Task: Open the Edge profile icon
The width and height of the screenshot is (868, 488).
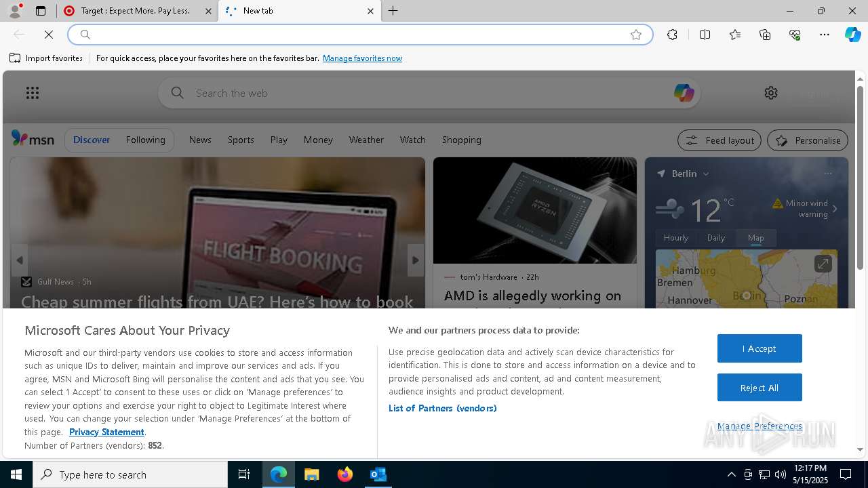Action: point(14,11)
